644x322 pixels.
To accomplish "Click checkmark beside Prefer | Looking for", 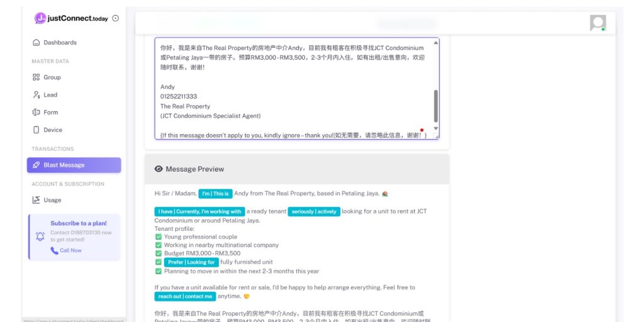I will (x=158, y=262).
